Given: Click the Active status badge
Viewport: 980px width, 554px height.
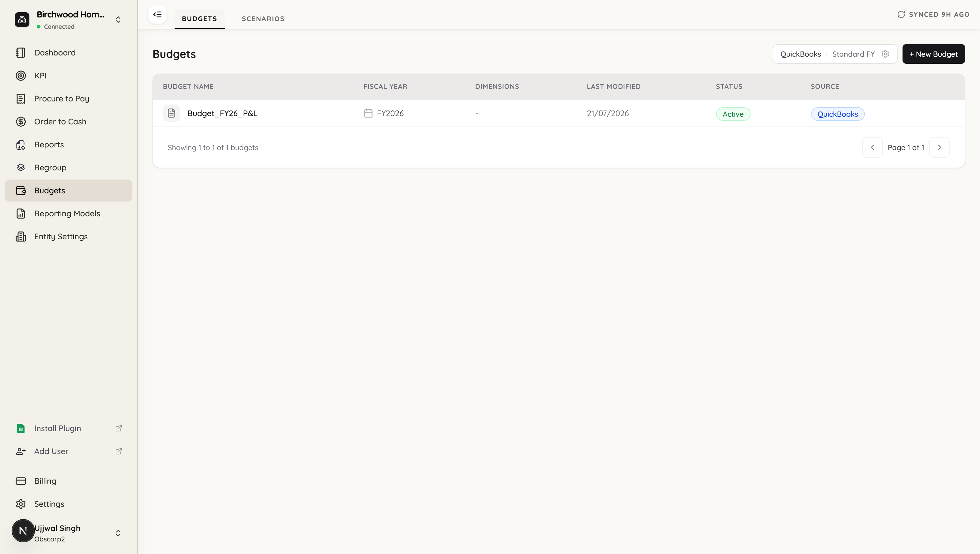Looking at the screenshot, I should (x=733, y=114).
